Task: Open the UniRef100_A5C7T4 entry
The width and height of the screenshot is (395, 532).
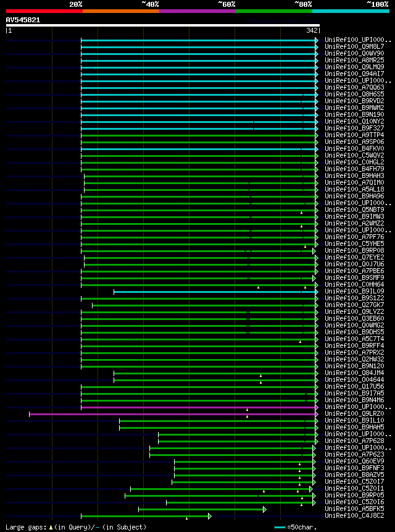Action: point(354,339)
